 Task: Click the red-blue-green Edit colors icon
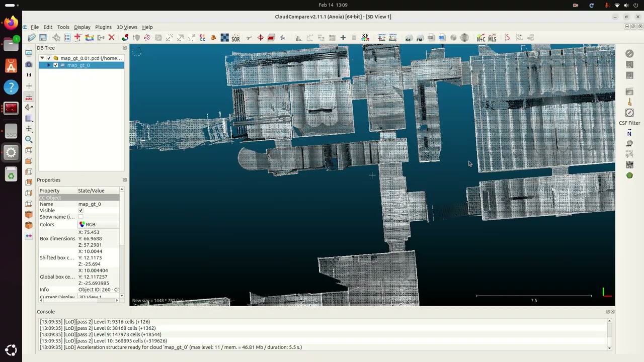pyautogui.click(x=125, y=38)
